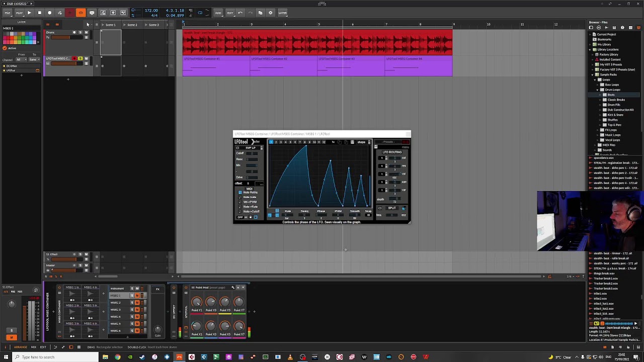This screenshot has width=644, height=362.
Task: Select shape slot 2 in LFOTool
Action: [276, 142]
